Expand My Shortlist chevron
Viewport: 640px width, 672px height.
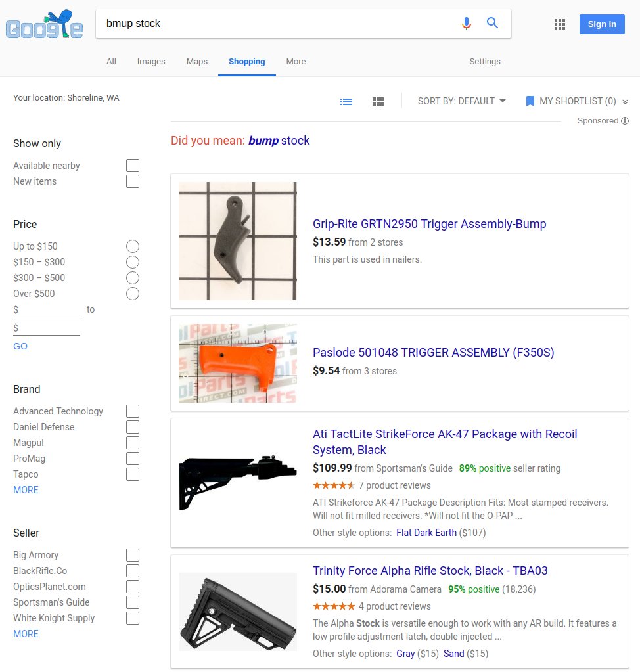click(x=625, y=102)
